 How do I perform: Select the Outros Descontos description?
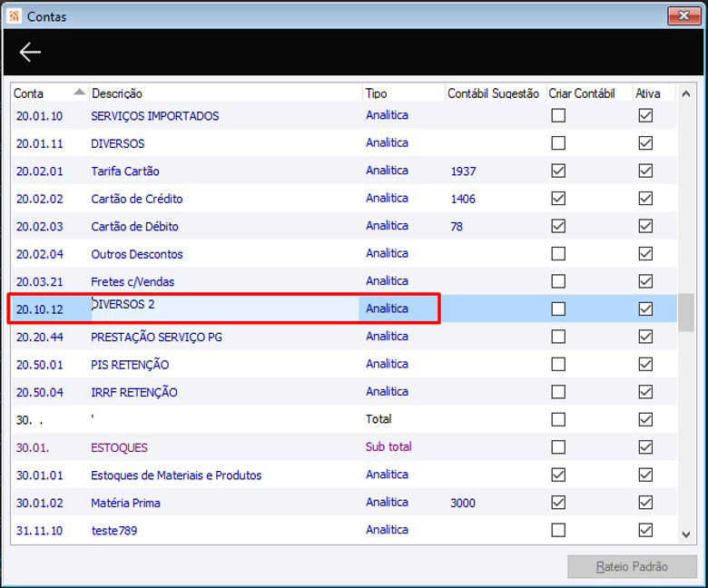137,254
